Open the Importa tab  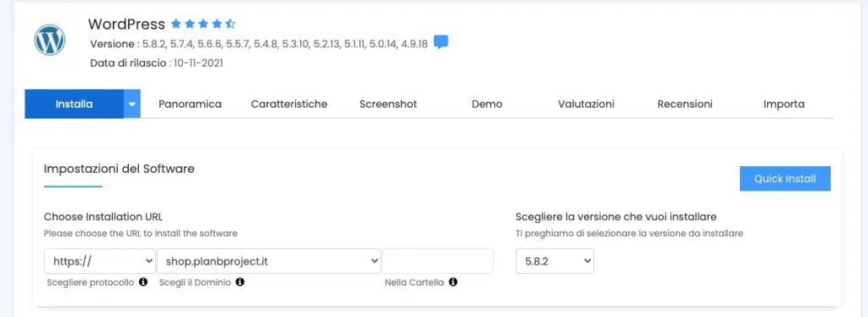tap(784, 104)
